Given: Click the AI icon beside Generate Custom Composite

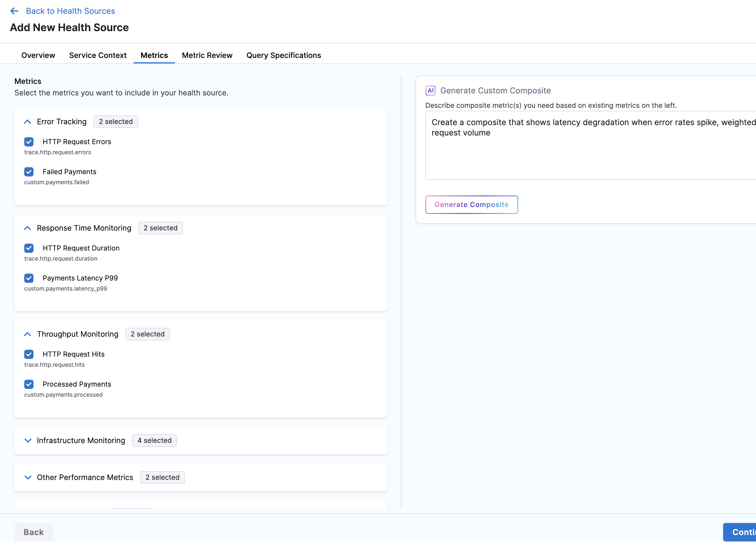Looking at the screenshot, I should point(430,91).
